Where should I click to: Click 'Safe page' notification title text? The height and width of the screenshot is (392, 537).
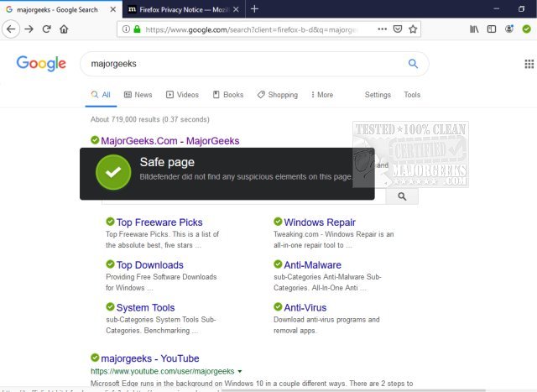[167, 162]
